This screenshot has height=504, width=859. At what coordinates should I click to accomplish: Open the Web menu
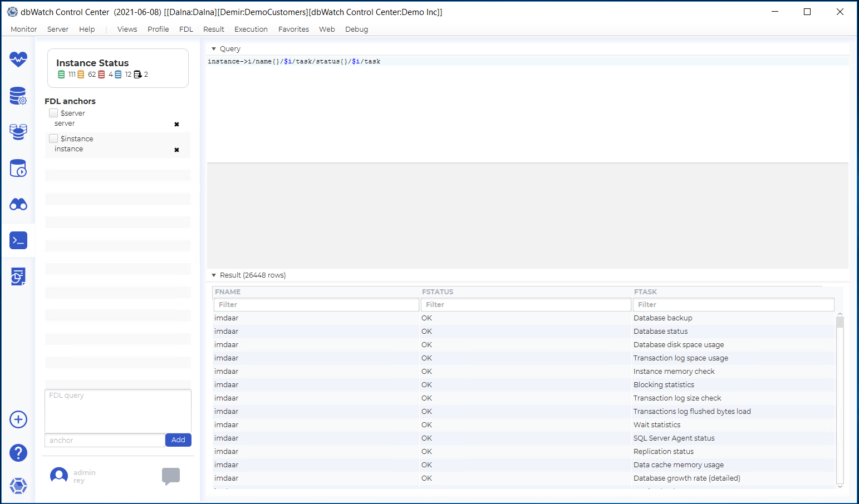pos(327,29)
